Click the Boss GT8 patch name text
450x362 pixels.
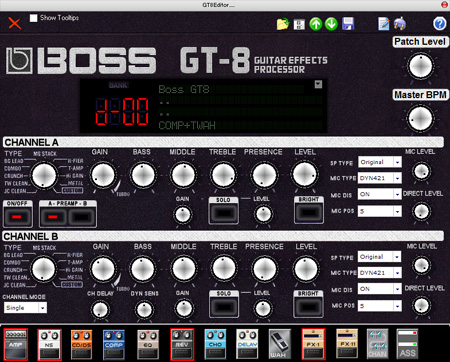click(184, 89)
